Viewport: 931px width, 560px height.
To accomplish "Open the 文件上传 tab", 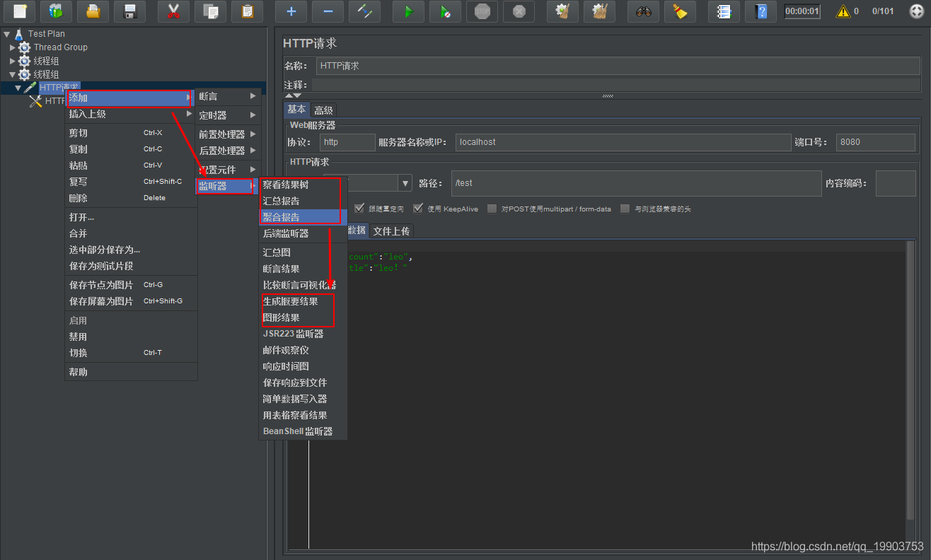I will point(391,231).
